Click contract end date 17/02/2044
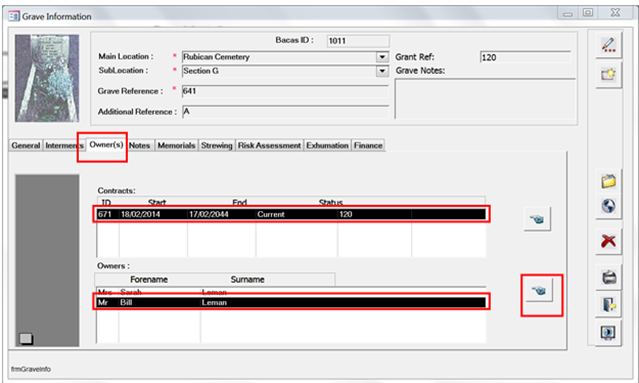 [209, 214]
